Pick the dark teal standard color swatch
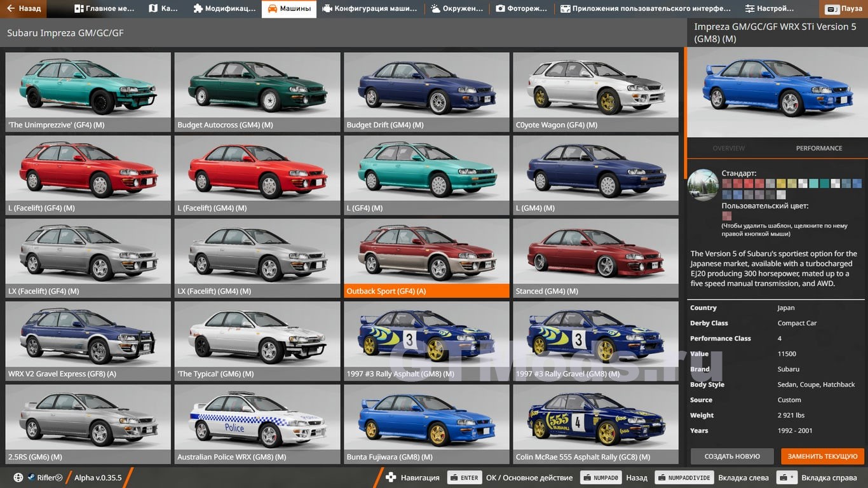 coord(824,184)
